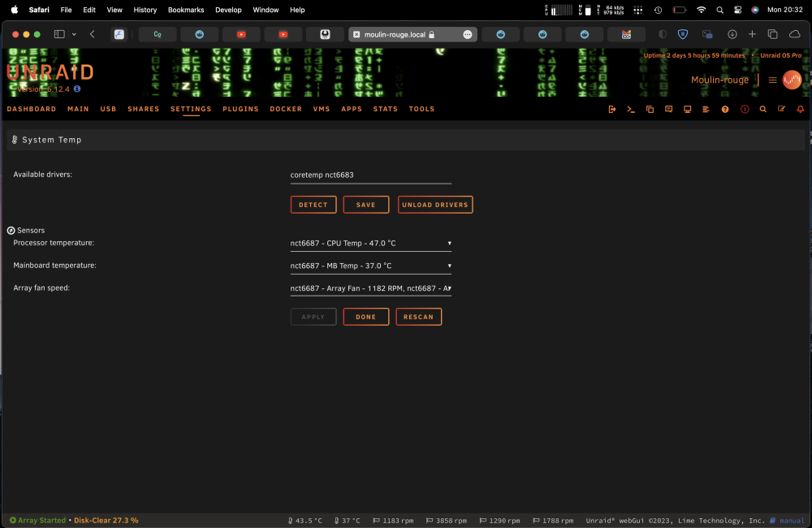Open the Stats tab
The image size is (812, 528).
386,109
